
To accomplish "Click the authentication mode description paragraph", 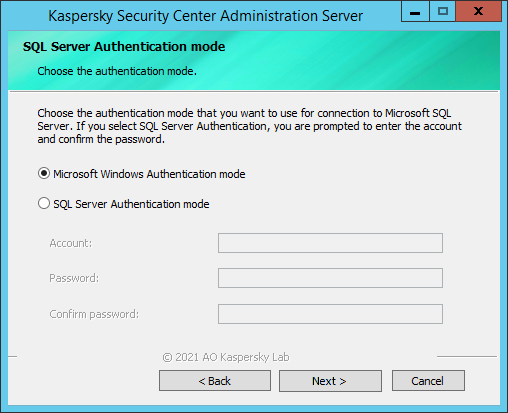I will point(249,126).
